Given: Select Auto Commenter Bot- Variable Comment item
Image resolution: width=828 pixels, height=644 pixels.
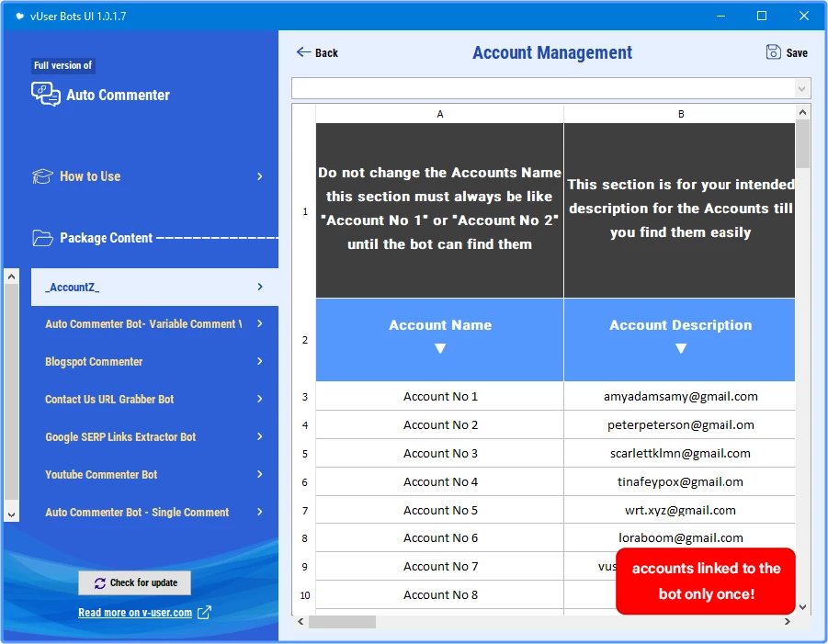Looking at the screenshot, I should click(x=154, y=324).
